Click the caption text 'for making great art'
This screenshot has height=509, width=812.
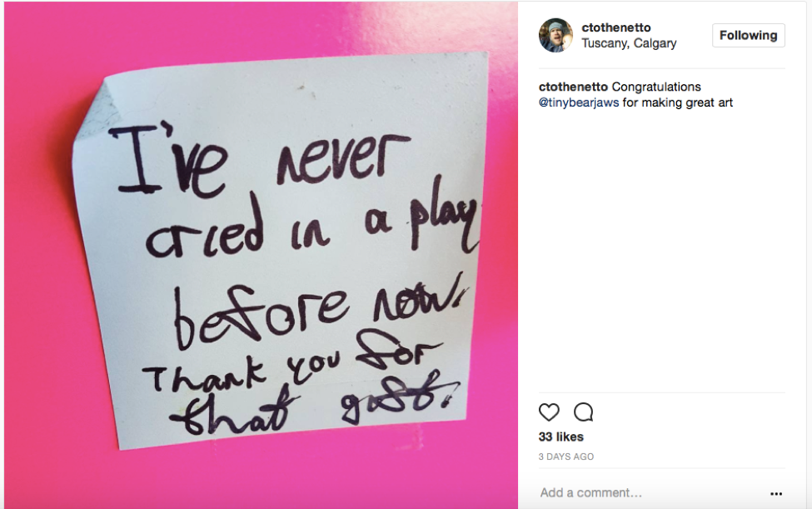click(677, 102)
